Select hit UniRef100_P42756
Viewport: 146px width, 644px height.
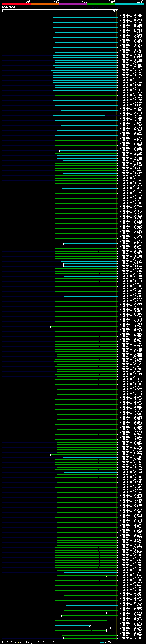(x=131, y=103)
